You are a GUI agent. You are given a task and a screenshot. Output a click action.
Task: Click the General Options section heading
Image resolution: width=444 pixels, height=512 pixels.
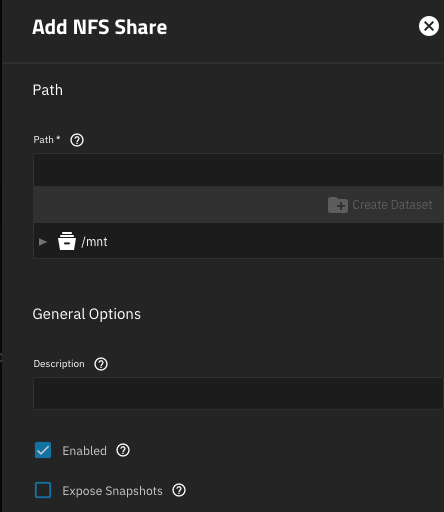[87, 314]
